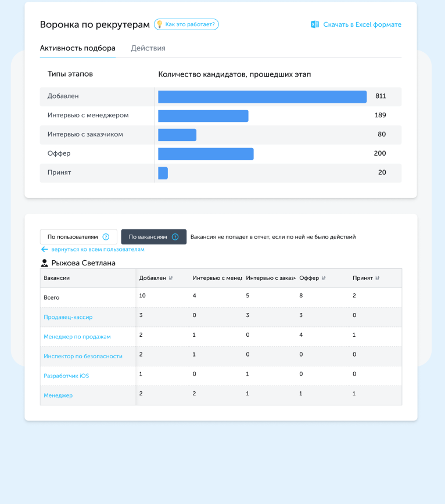The height and width of the screenshot is (504, 445).
Task: Open 'Инспектор по безопасности' vacancy link
Action: (x=83, y=357)
